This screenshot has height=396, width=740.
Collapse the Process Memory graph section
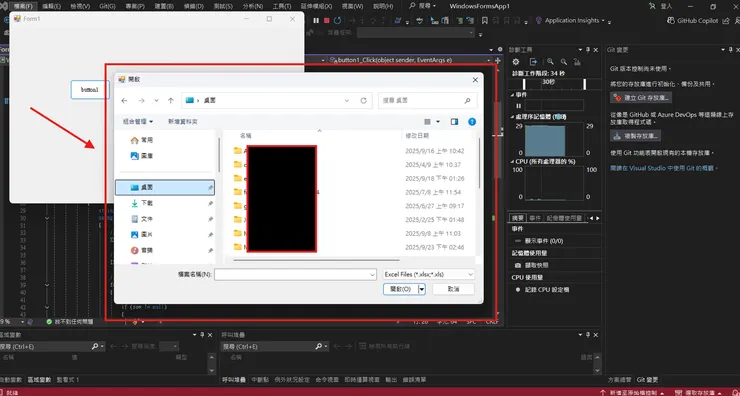[x=513, y=117]
